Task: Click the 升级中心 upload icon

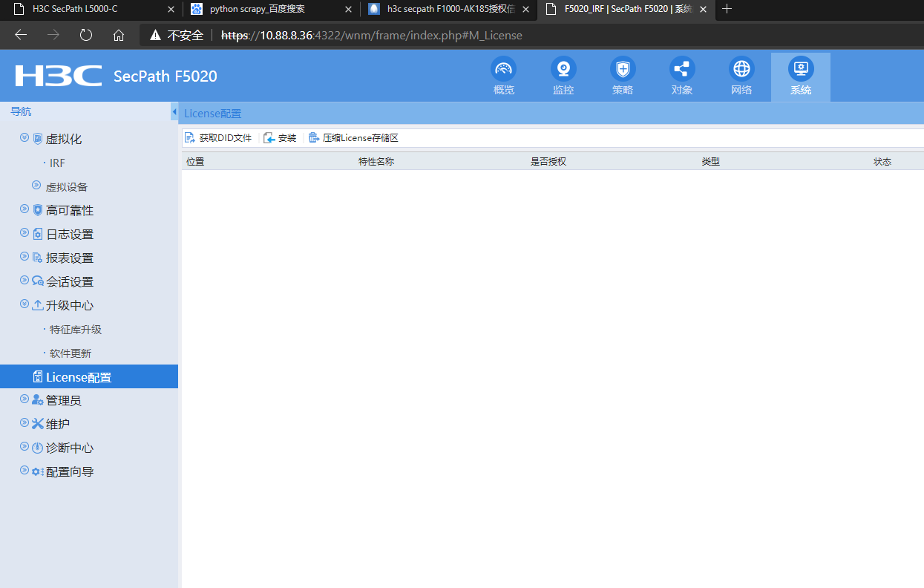Action: [38, 305]
